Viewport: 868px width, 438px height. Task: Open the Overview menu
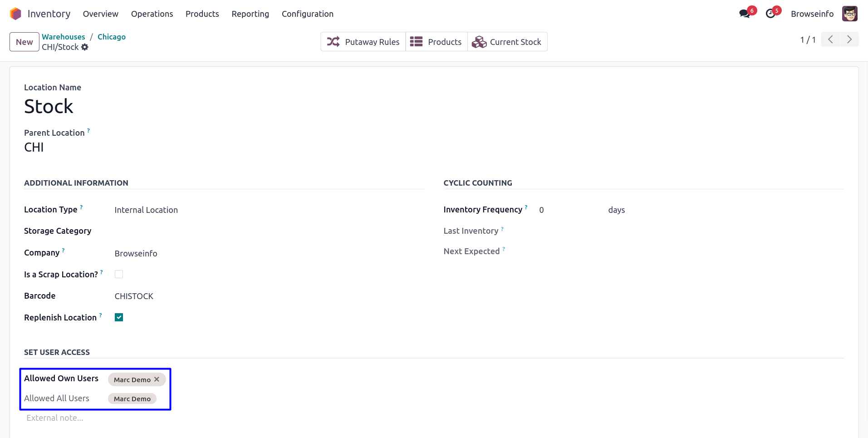pos(101,14)
